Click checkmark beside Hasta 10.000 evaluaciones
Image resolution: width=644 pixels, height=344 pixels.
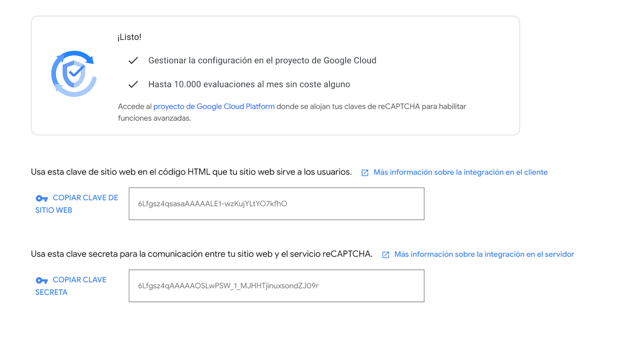pyautogui.click(x=133, y=84)
